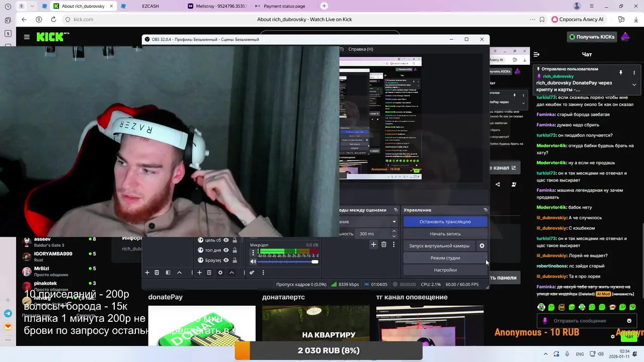Expand the pinned rich_dubrovsky message
The height and width of the screenshot is (362, 644).
pos(634,84)
